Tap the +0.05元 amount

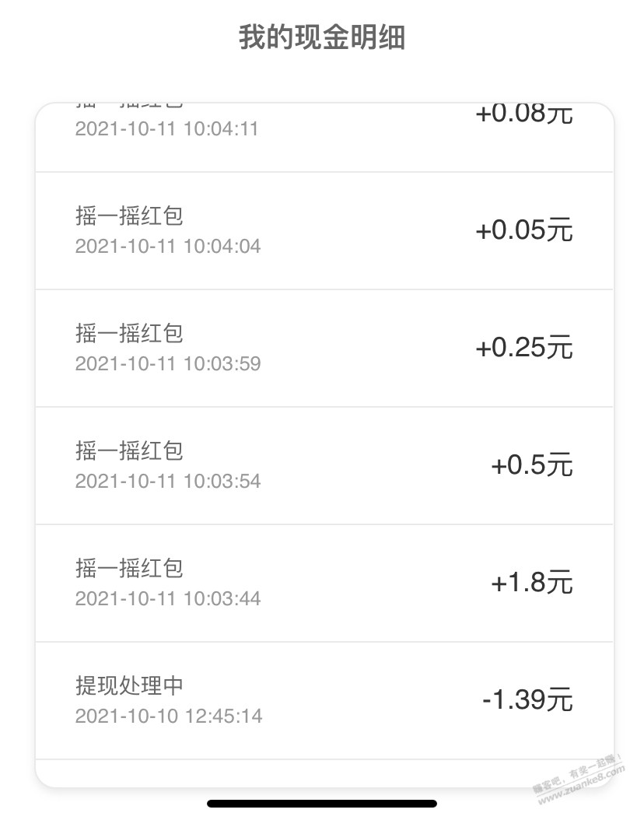tap(523, 230)
